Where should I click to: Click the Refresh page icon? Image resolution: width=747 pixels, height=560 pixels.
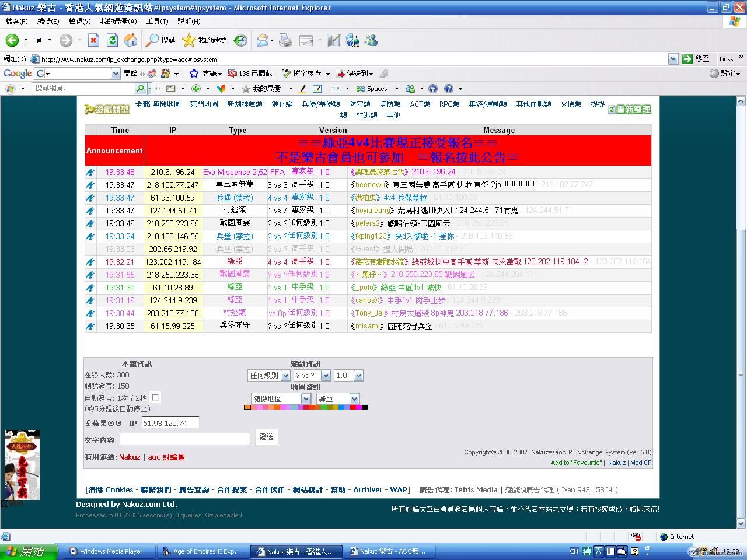click(112, 40)
